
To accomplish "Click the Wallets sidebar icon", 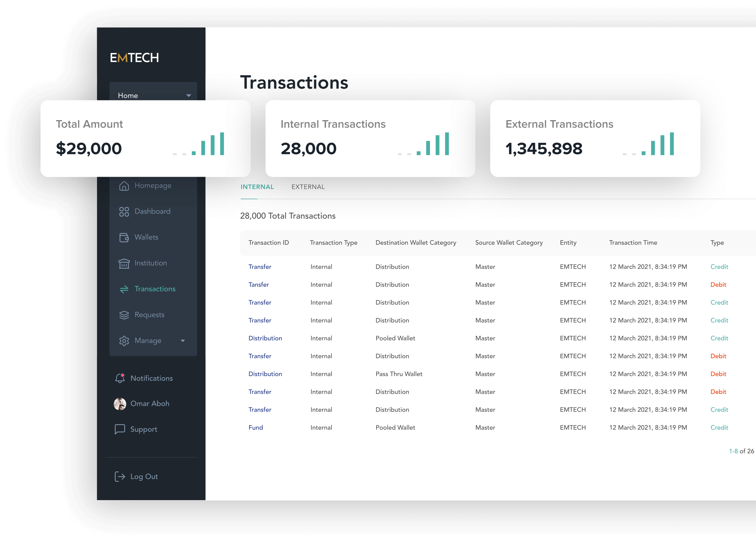I will coord(125,237).
